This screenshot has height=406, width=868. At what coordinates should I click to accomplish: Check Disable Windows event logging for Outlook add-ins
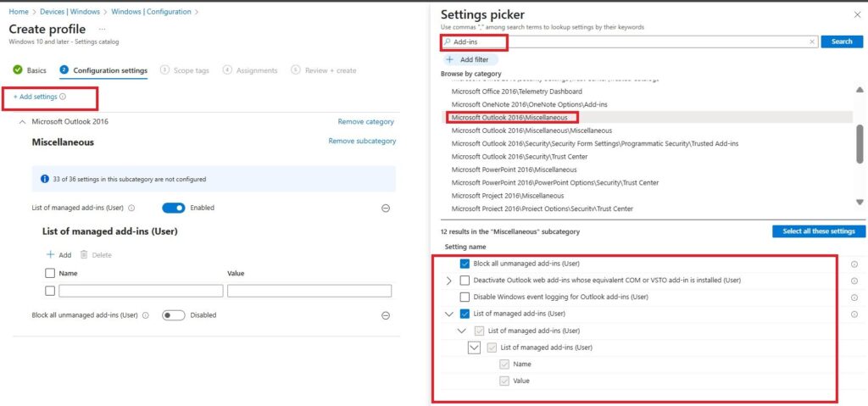click(x=465, y=297)
